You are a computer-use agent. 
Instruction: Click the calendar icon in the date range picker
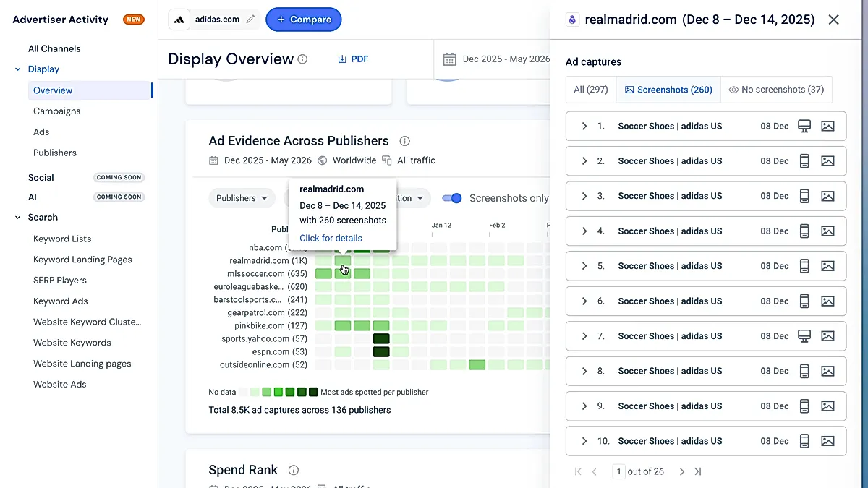pyautogui.click(x=450, y=59)
